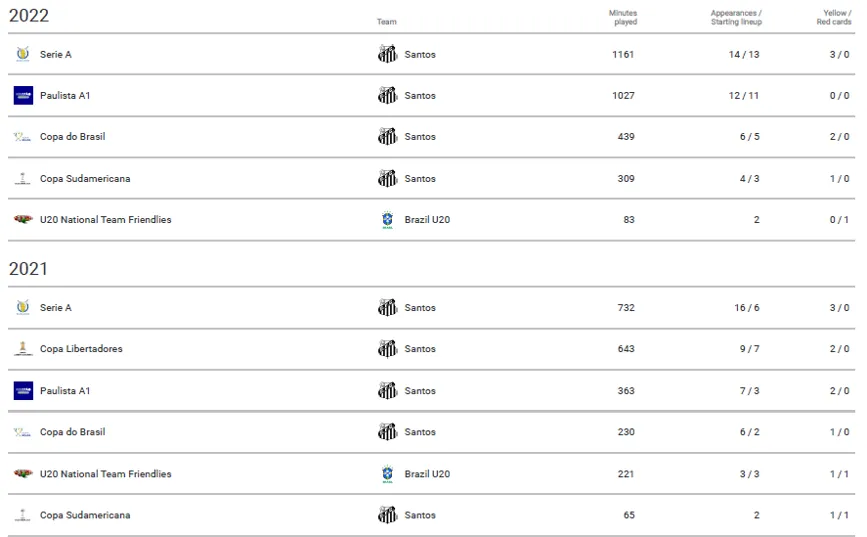The height and width of the screenshot is (537, 867).
Task: Click U20 National Team Friendlies icon under 2021
Action: [23, 473]
